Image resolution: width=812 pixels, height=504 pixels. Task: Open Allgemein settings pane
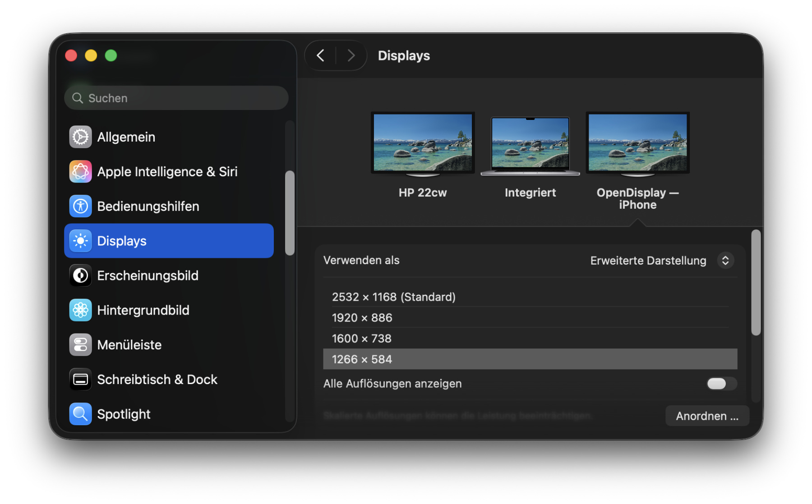169,137
